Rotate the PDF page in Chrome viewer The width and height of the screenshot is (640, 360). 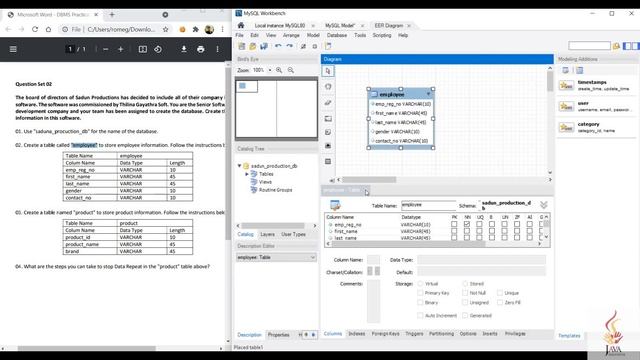[158, 49]
